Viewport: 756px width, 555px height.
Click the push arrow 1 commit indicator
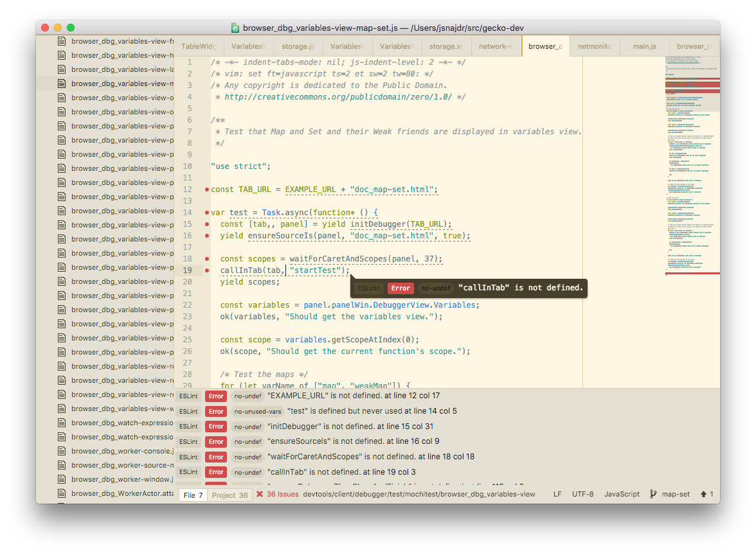pos(707,495)
